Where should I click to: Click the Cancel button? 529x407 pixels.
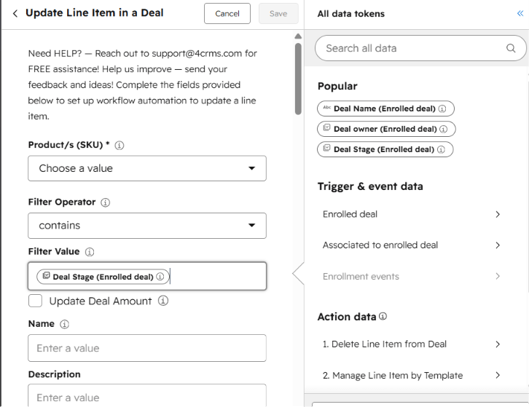pyautogui.click(x=227, y=13)
